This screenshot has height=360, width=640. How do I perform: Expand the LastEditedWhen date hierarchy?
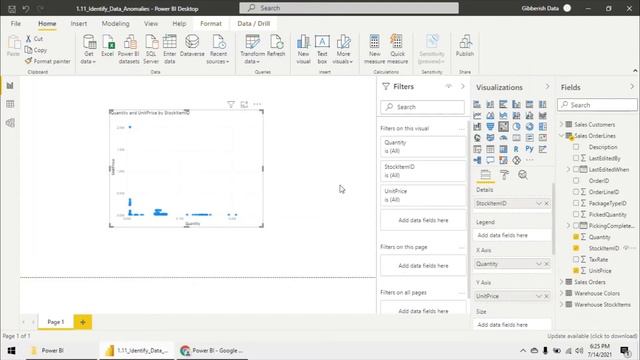568,169
